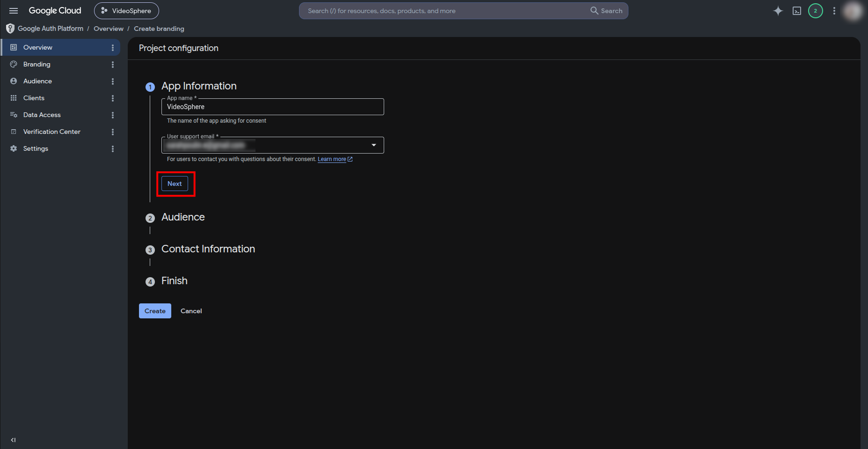Open Gemini AI assistant sparkle icon
The image size is (868, 449).
point(778,11)
